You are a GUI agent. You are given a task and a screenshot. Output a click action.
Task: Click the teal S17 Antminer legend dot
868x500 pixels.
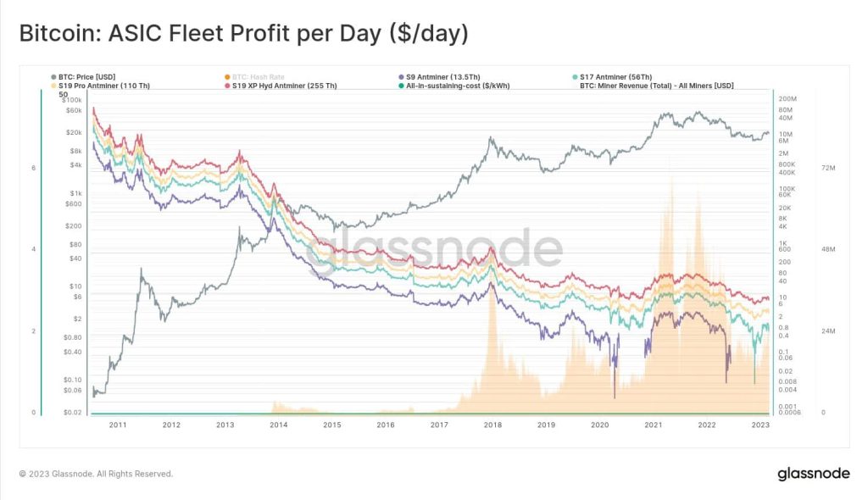click(574, 77)
